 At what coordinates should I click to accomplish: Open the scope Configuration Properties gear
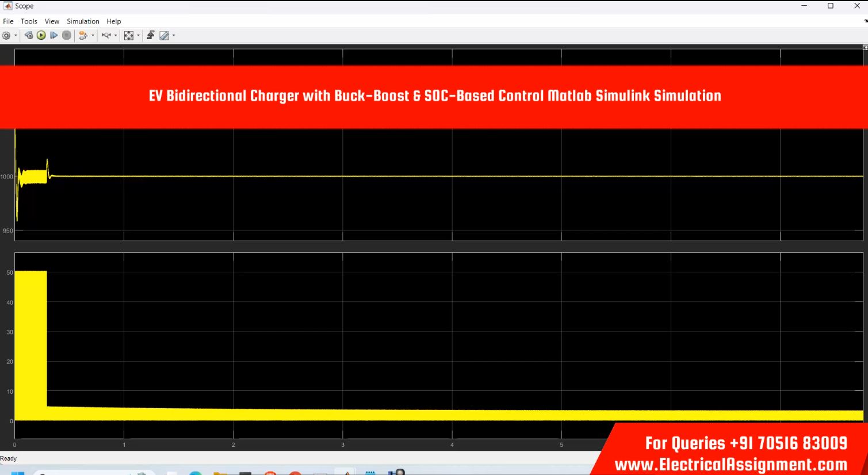pyautogui.click(x=6, y=36)
